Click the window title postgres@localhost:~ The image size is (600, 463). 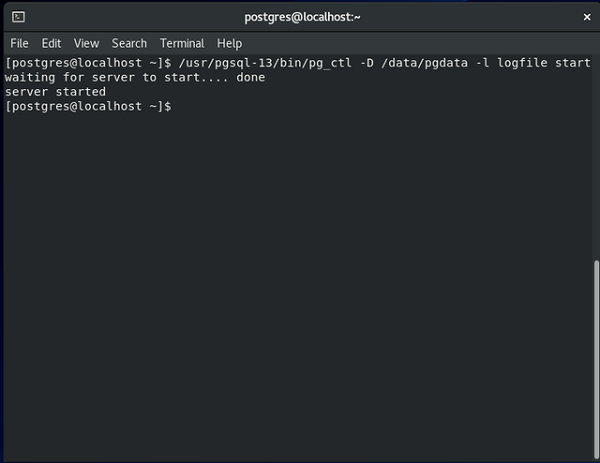pos(302,17)
